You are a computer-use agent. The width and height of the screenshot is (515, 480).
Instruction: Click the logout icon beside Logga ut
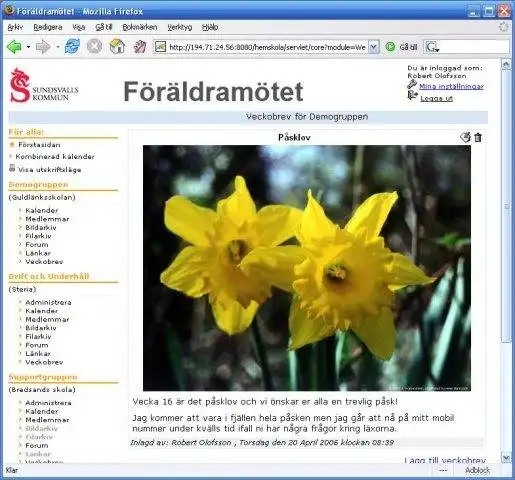pyautogui.click(x=412, y=96)
